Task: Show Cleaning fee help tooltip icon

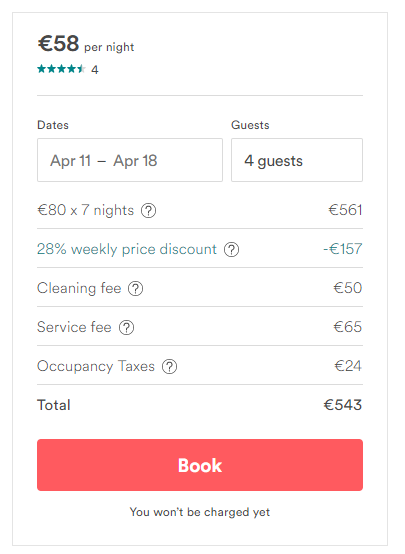Action: 135,289
